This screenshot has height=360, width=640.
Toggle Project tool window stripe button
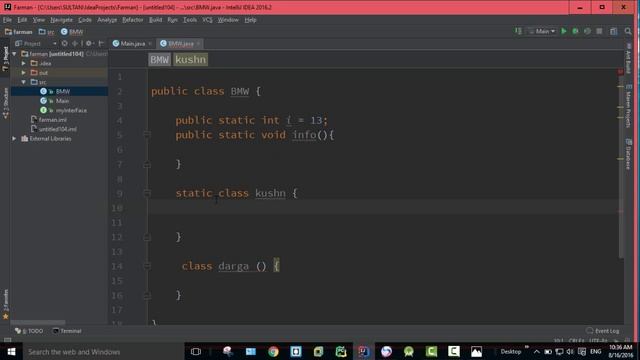(5, 58)
